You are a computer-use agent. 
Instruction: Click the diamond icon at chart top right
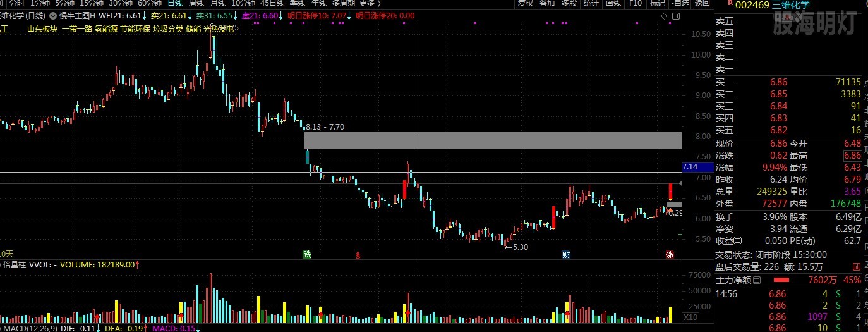[663, 15]
